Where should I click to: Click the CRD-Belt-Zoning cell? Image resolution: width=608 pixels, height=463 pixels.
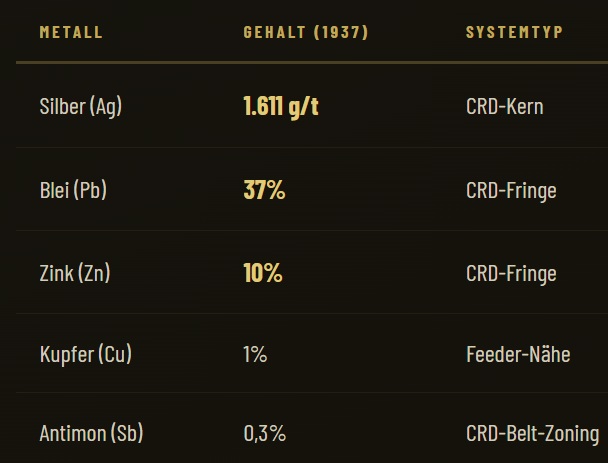(x=533, y=434)
